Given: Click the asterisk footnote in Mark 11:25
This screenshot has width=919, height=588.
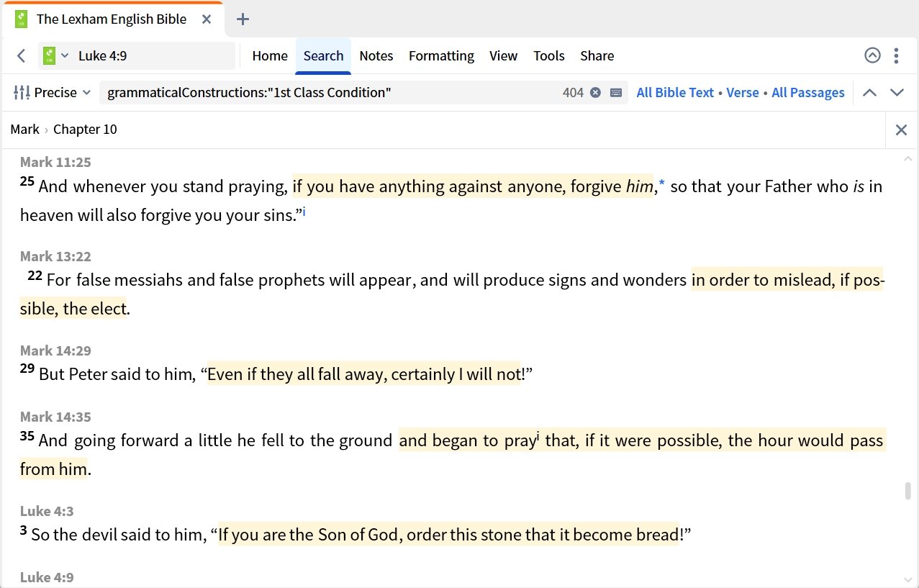Looking at the screenshot, I should pyautogui.click(x=662, y=185).
